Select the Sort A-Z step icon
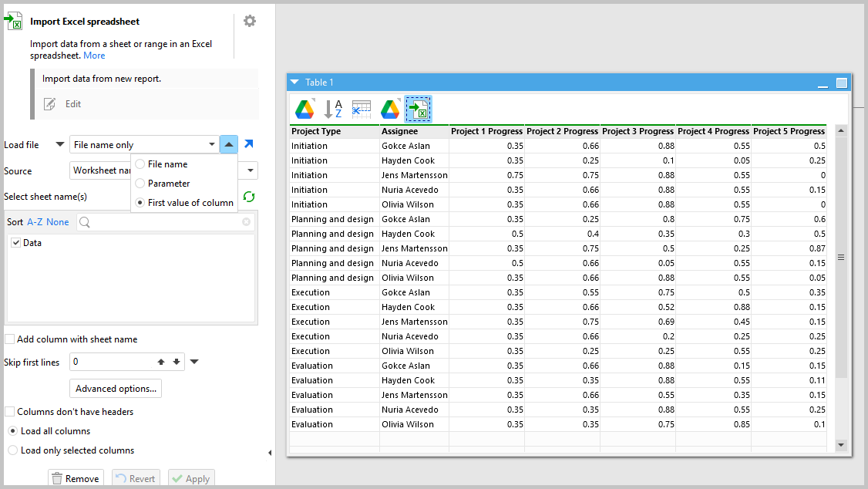This screenshot has height=489, width=868. (333, 109)
